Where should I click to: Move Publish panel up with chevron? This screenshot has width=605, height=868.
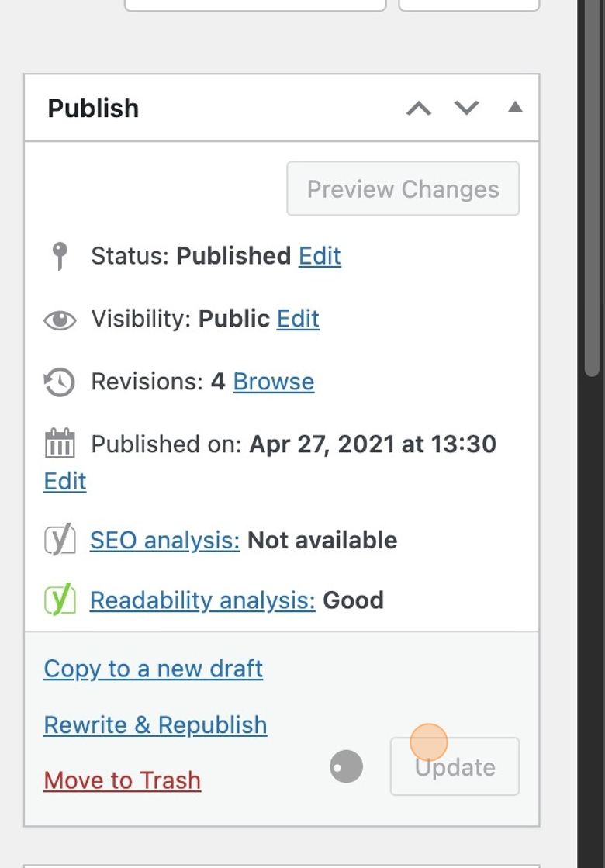(419, 108)
